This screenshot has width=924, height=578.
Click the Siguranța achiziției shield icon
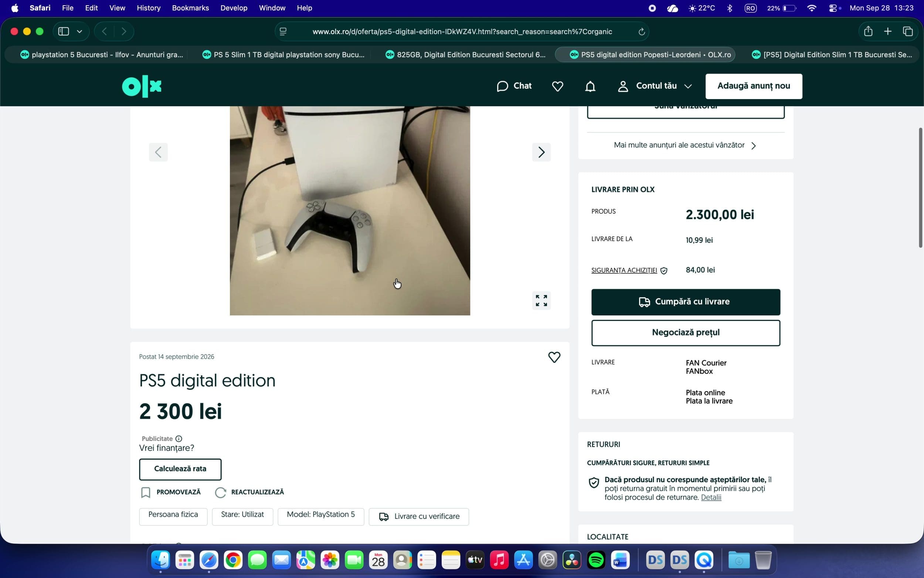(664, 271)
